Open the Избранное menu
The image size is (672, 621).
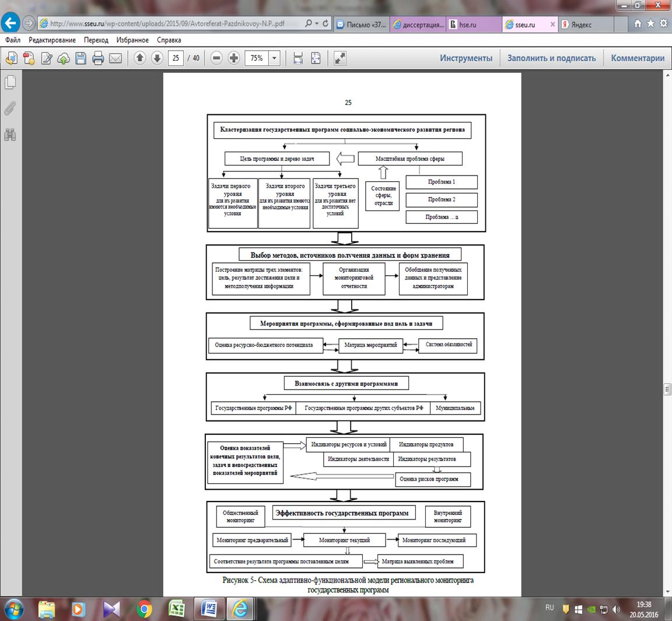pyautogui.click(x=132, y=40)
